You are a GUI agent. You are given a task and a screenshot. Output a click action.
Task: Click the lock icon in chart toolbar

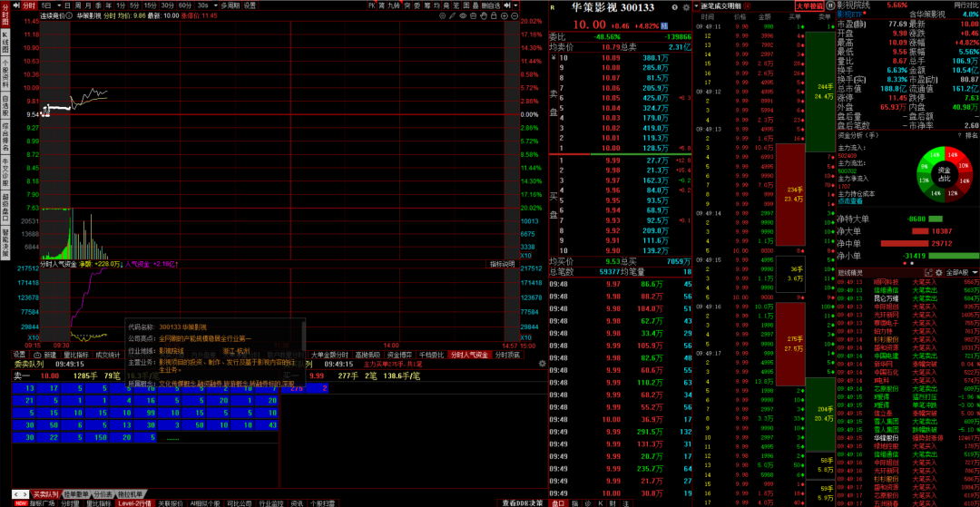(494, 15)
